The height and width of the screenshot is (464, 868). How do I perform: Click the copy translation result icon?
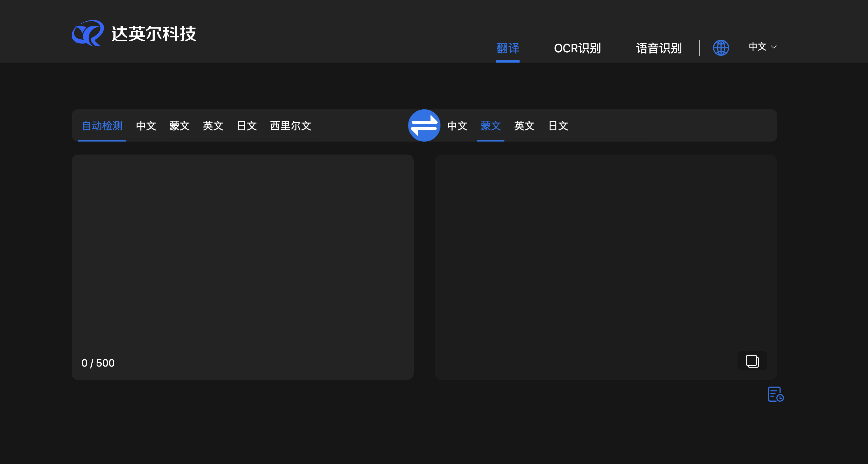coord(752,361)
